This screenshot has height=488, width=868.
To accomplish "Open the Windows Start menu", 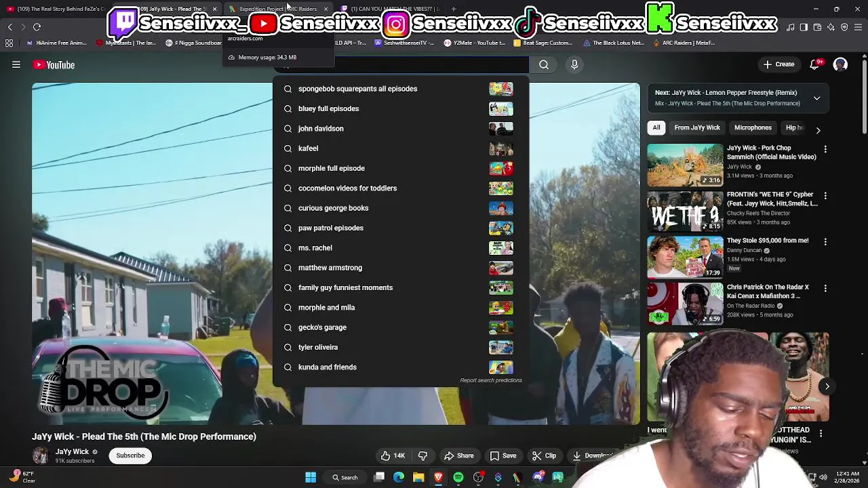I will (x=311, y=478).
